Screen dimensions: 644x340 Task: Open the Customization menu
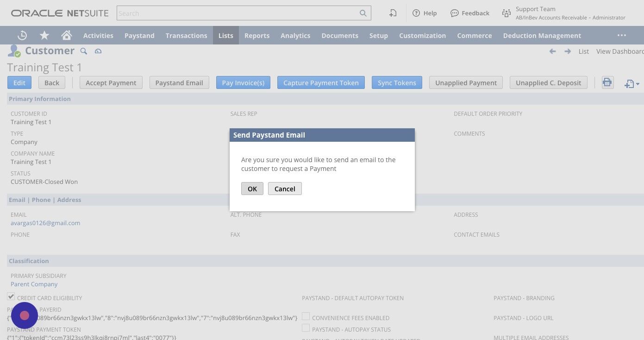[422, 35]
